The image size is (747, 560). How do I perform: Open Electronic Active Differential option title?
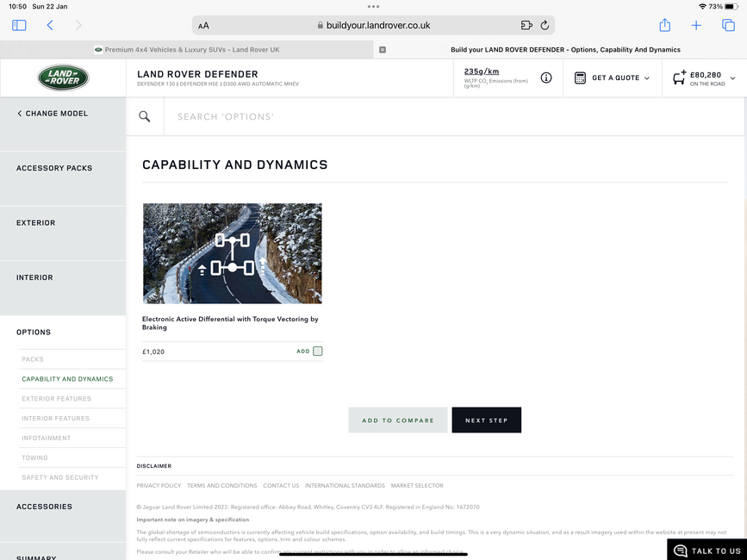tap(230, 323)
